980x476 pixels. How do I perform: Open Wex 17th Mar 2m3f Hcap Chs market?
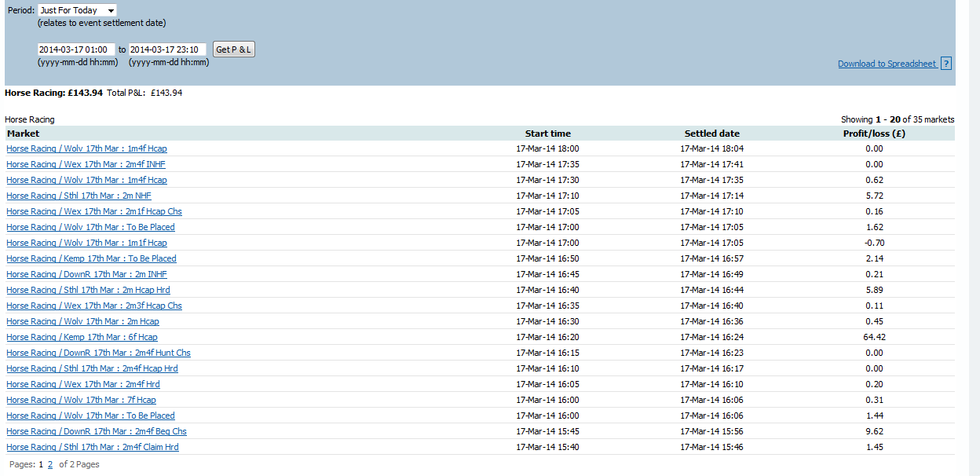(x=94, y=306)
